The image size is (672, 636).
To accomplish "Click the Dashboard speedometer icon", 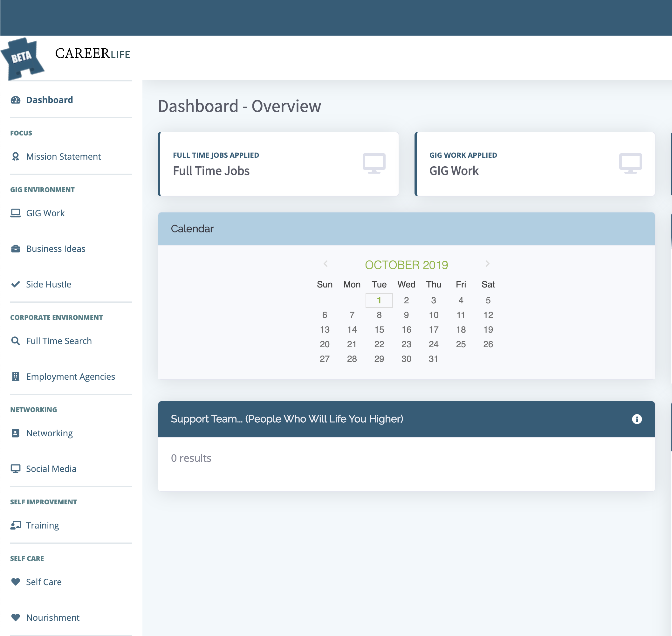I will 16,100.
